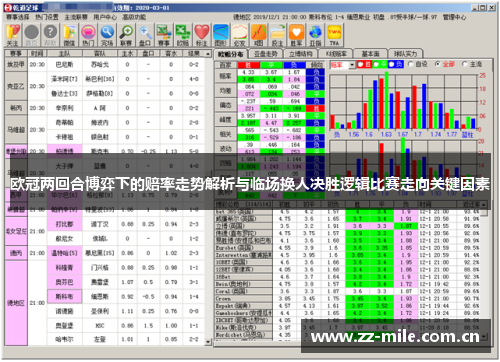Click the 埃及甲 league button

pos(16,64)
